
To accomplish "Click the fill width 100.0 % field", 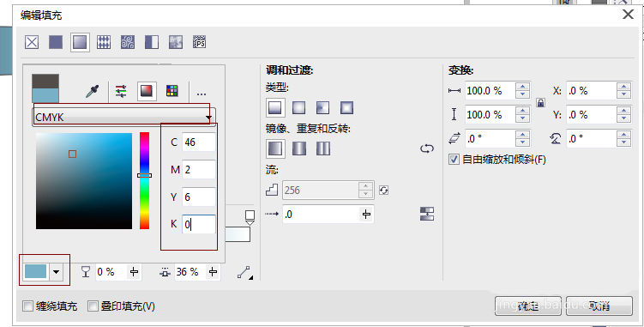I will [x=490, y=91].
